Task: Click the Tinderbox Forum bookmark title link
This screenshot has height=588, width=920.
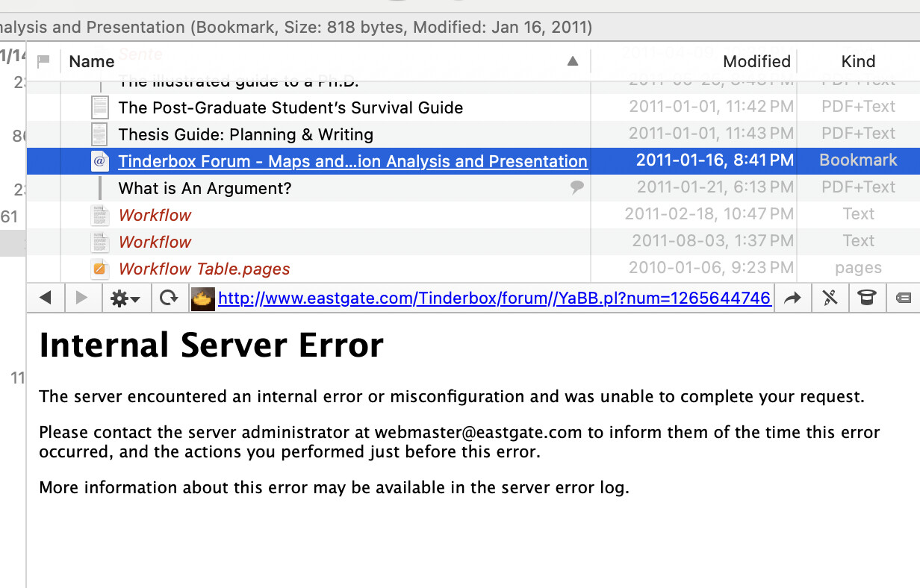Action: tap(352, 162)
